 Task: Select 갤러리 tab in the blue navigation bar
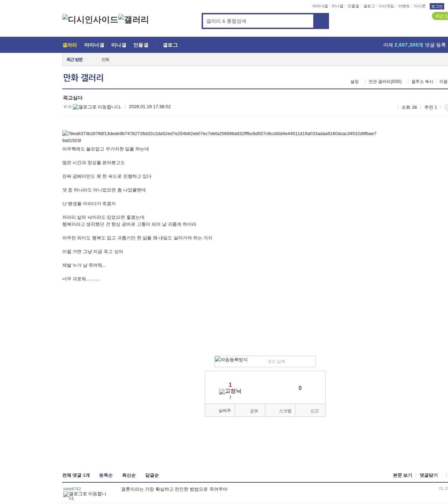tap(70, 45)
